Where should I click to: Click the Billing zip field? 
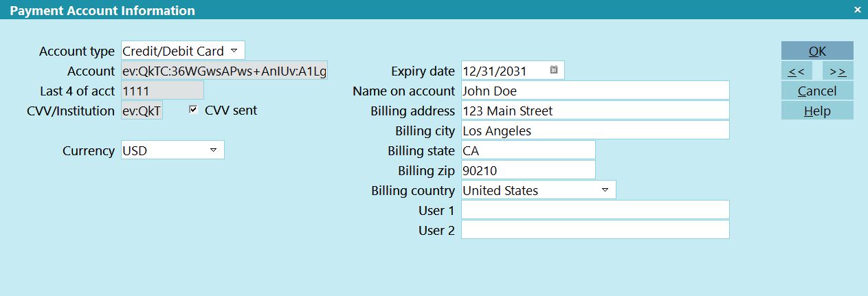point(528,170)
